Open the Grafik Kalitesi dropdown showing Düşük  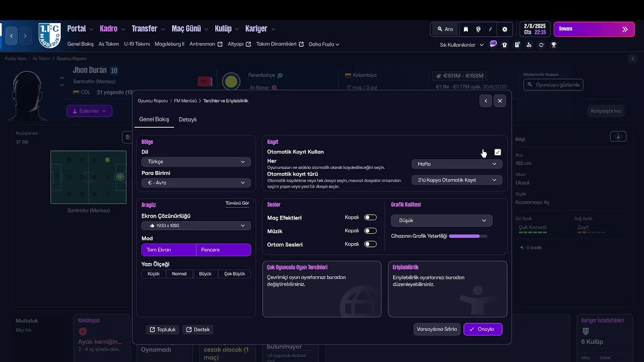[442, 220]
